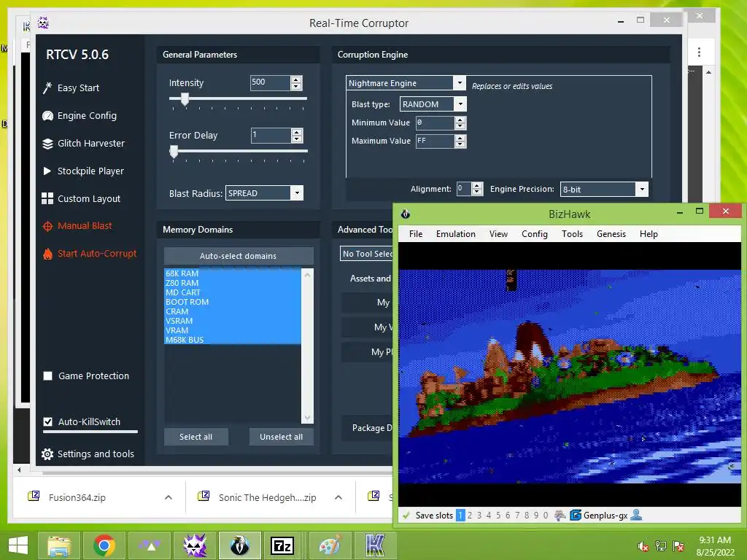Click Maximum Value input field
The width and height of the screenshot is (747, 560).
435,141
